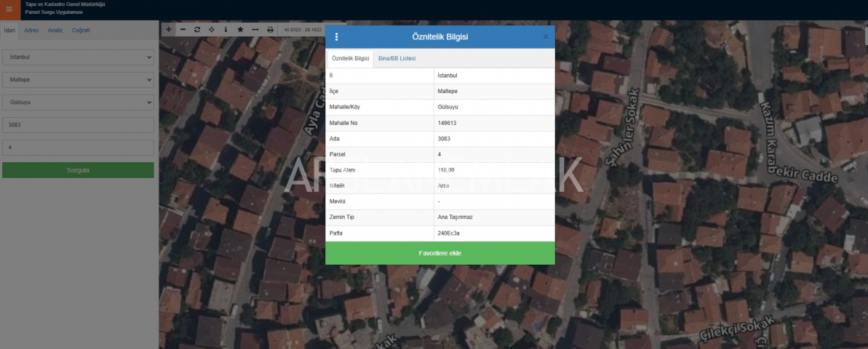Expand the Maltepe district dropdown

pos(78,80)
